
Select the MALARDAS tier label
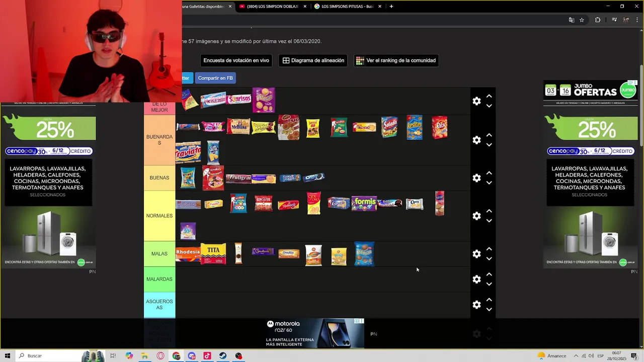159,279
